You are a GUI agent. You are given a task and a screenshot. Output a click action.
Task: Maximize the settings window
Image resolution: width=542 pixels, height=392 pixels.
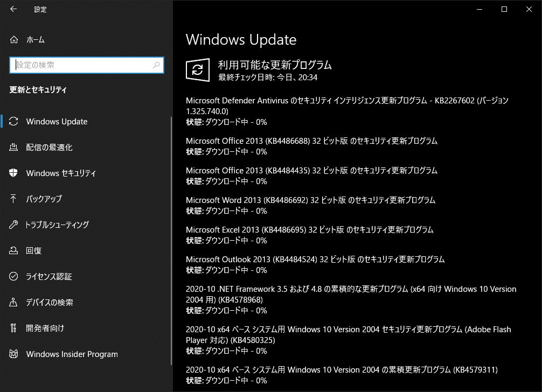504,9
